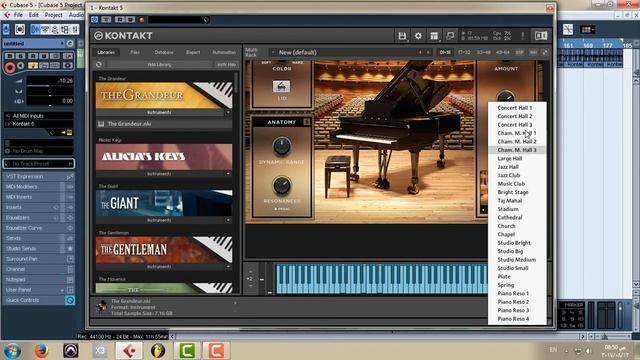
Task: Open Kontakt 5 MIDI output dropdown
Action: click(x=39, y=124)
